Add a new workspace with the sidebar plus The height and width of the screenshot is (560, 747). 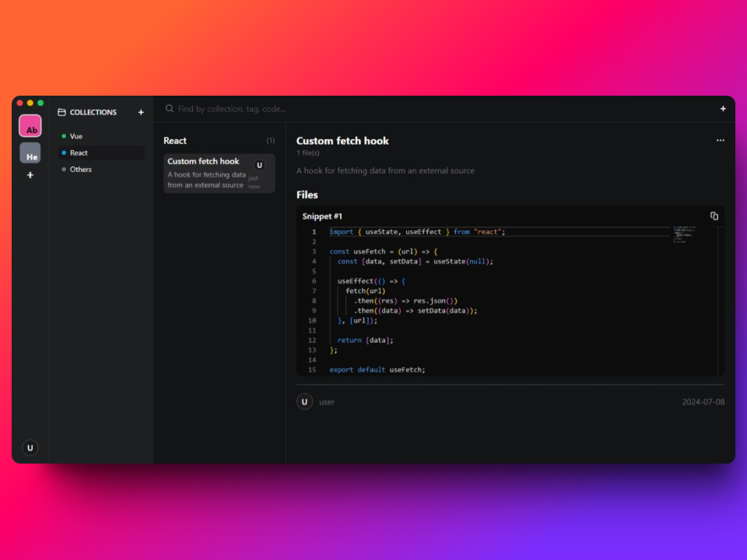point(30,175)
